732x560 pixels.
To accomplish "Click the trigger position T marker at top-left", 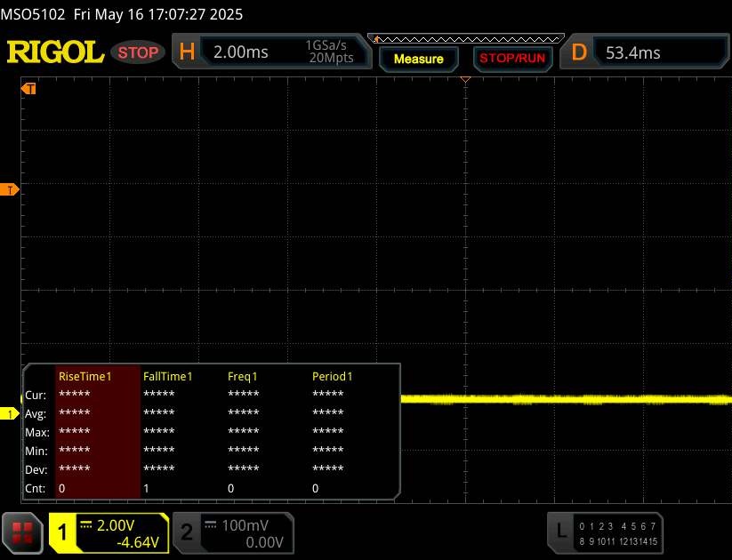I will pos(28,89).
